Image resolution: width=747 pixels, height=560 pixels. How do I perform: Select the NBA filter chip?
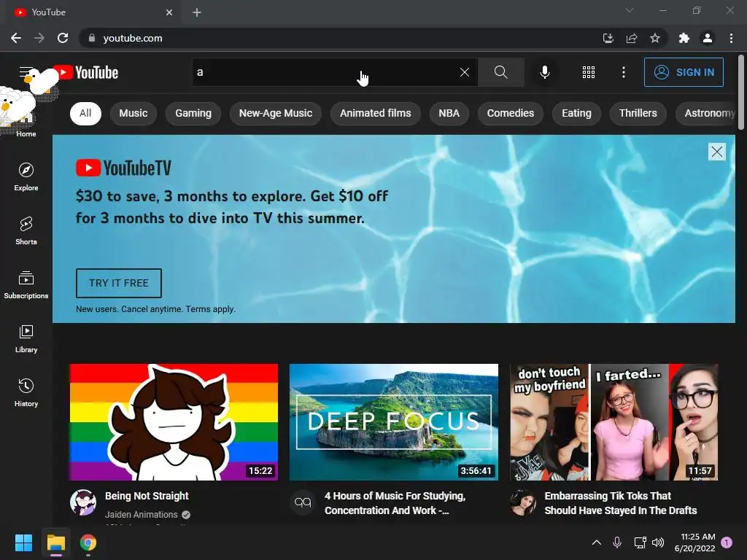click(449, 113)
